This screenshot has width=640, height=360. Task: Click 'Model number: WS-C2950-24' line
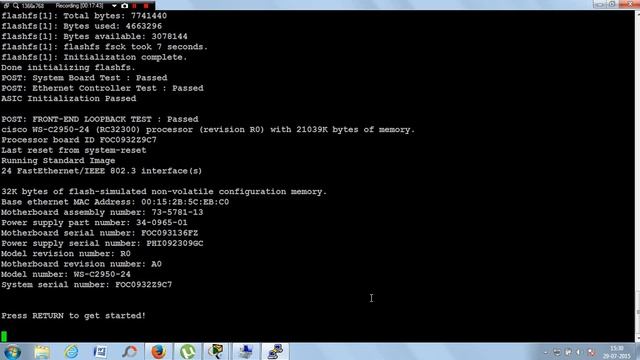coord(66,274)
